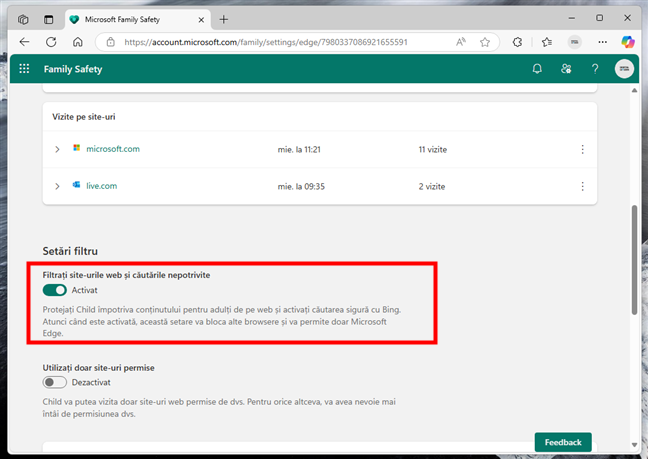Open the Extensions puzzle icon
This screenshot has width=648, height=459.
[x=517, y=42]
